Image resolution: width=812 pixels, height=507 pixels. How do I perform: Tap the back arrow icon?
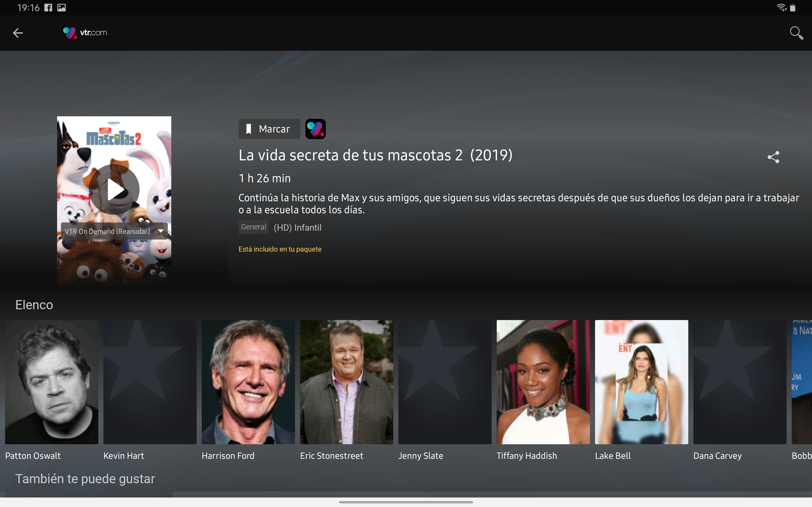pyautogui.click(x=18, y=33)
